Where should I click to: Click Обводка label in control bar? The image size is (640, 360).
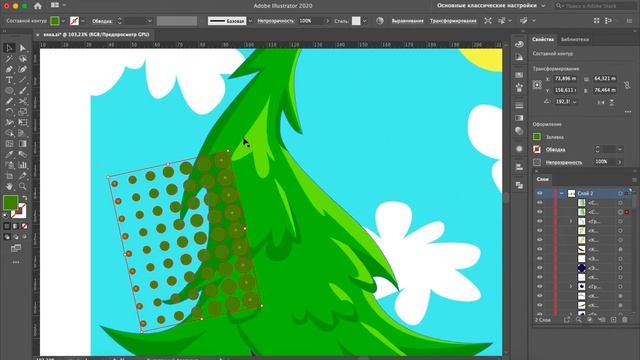[x=102, y=21]
